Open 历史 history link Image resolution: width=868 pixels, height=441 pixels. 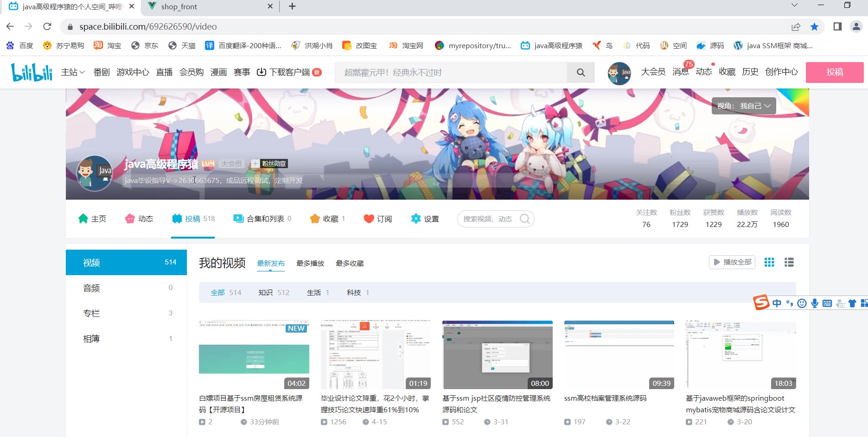tap(750, 72)
